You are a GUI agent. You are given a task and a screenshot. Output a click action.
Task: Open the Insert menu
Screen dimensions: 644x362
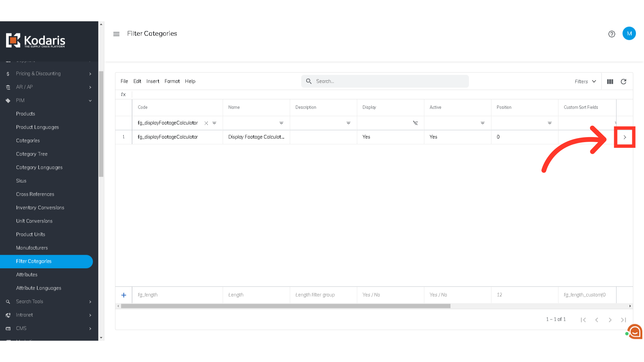pos(153,81)
